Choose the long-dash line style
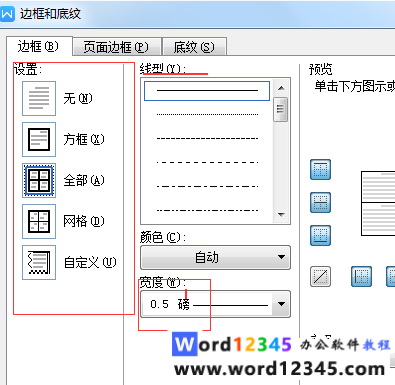Screen dimensions: 395x385 click(207, 162)
